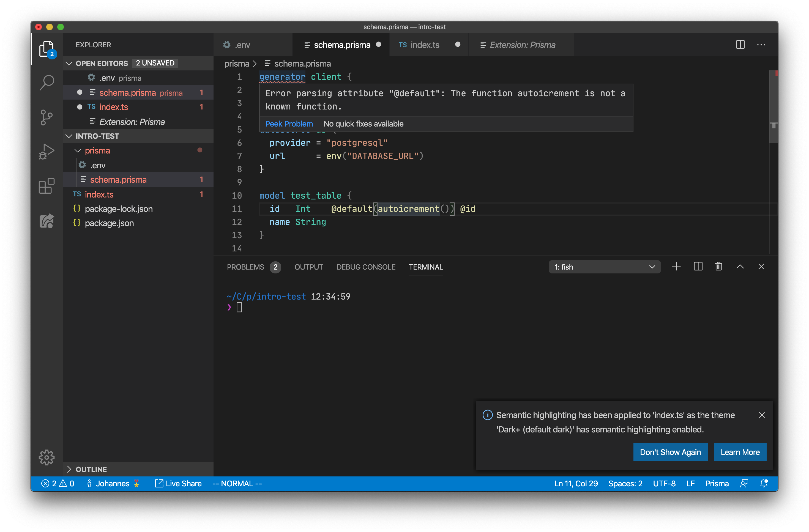Kill the terminal using the trash icon
Screen dimensions: 809x532
tap(718, 267)
